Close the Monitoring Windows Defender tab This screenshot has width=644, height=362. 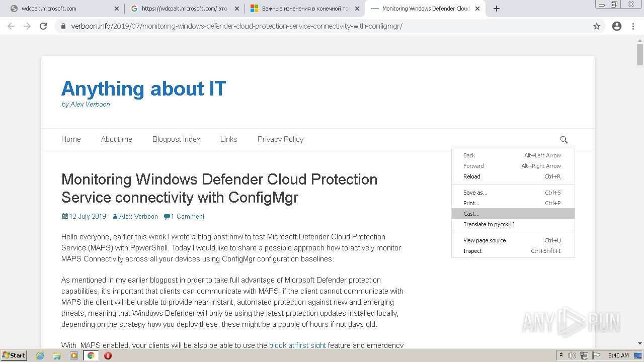(x=477, y=9)
